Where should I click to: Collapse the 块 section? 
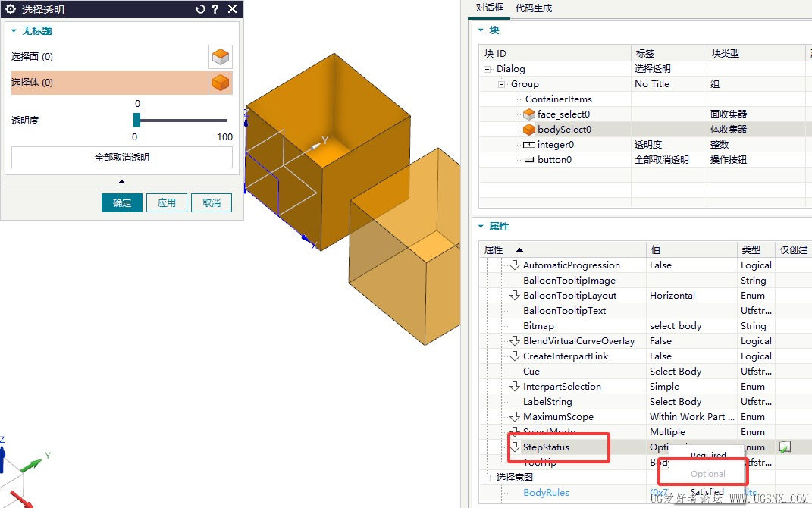coord(481,30)
